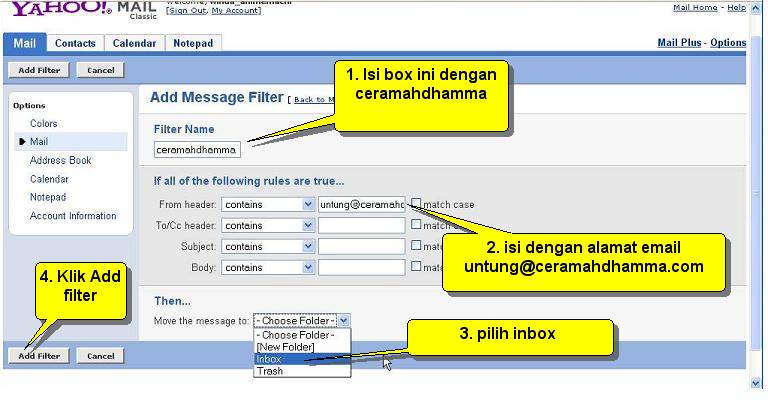
Task: Open Address Book in Options sidebar
Action: (x=60, y=160)
